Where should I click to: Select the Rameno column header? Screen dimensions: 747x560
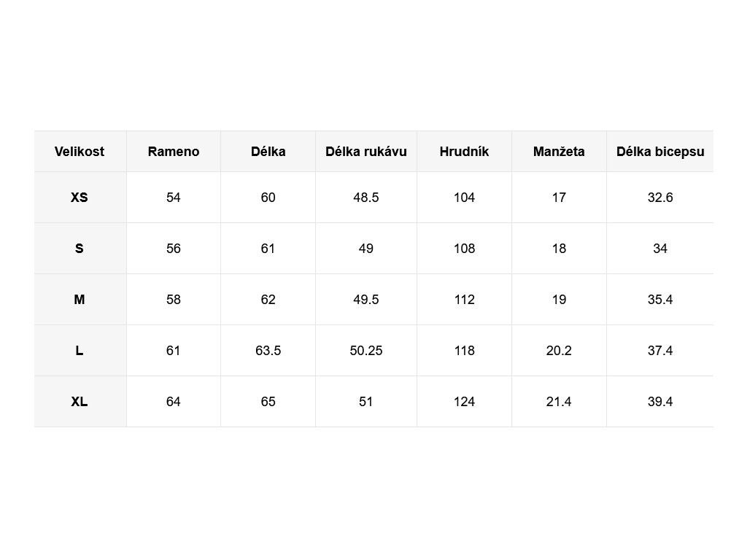(x=174, y=152)
